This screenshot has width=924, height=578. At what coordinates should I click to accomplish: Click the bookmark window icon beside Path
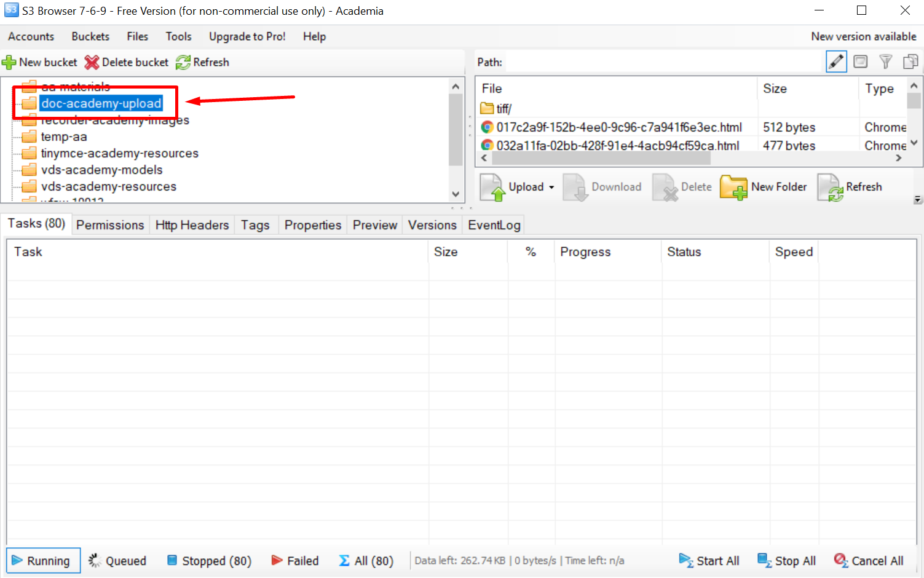pyautogui.click(x=861, y=61)
